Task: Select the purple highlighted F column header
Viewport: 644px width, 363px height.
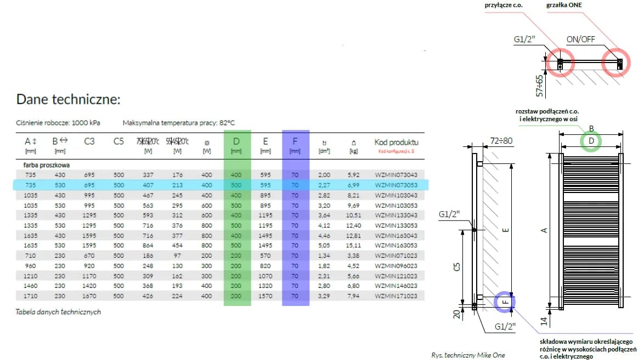Action: tap(295, 141)
